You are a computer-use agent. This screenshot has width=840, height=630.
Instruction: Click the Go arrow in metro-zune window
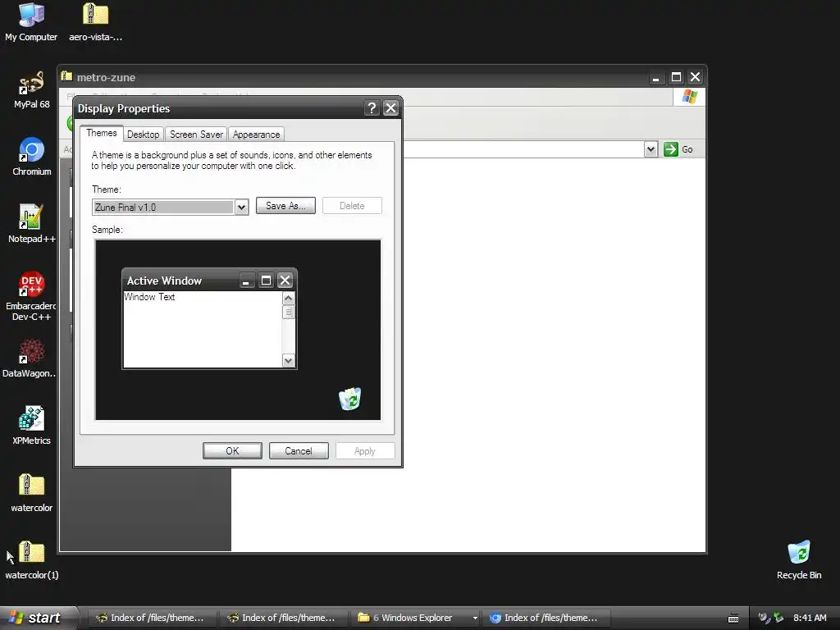(671, 149)
